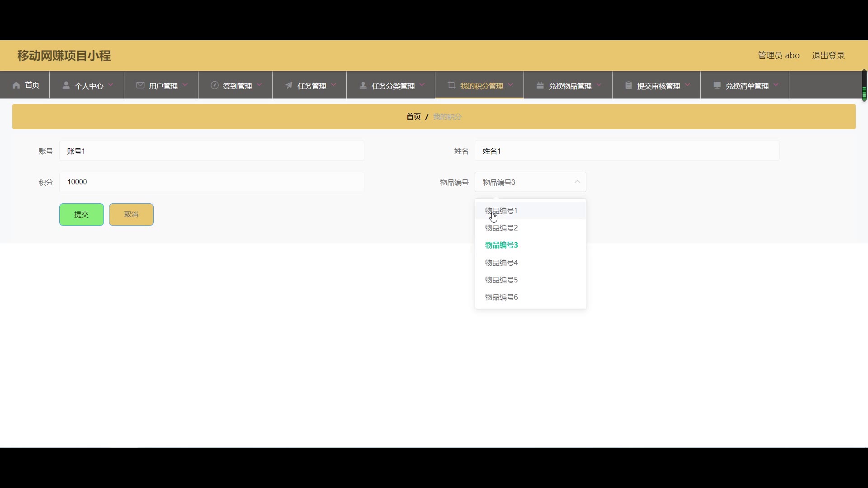This screenshot has width=868, height=488.
Task: Choose 物品编号6 from the dropdown list
Action: 530,297
